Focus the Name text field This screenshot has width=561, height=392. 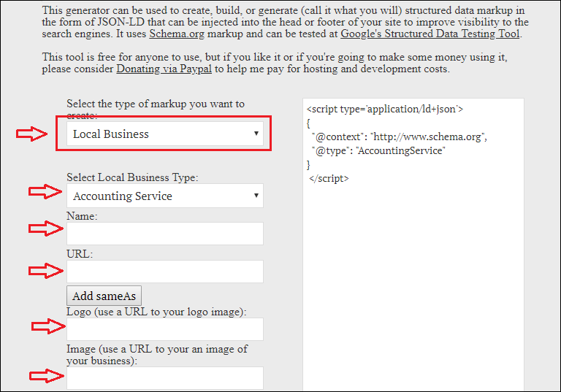(x=164, y=234)
